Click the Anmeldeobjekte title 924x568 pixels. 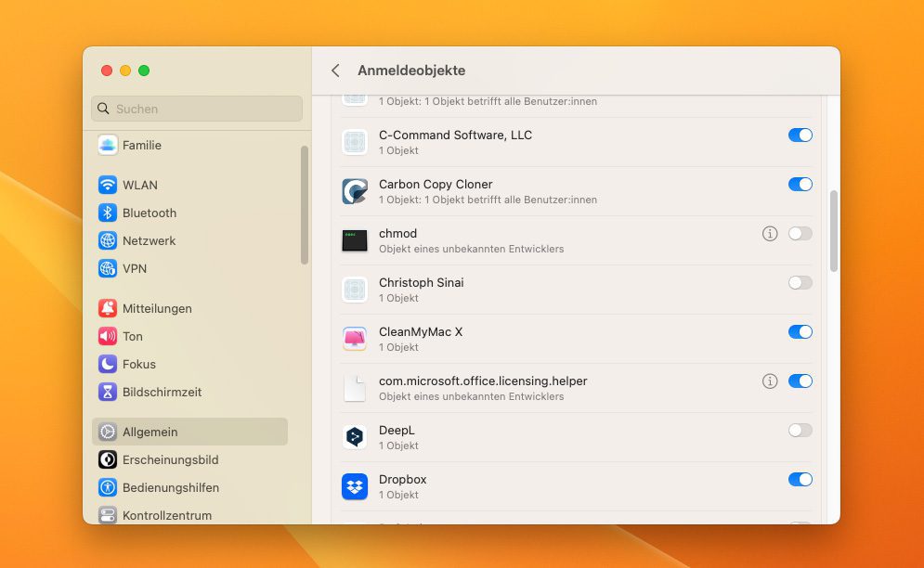411,71
